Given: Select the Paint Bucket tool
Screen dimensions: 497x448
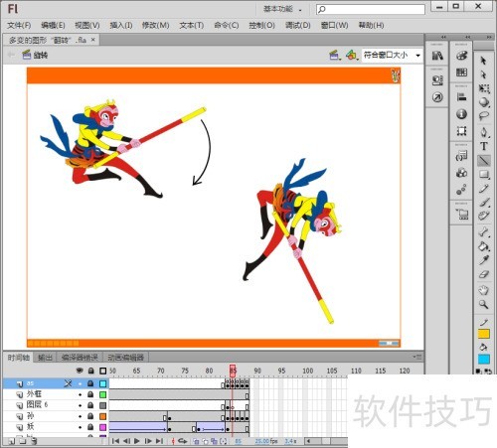Looking at the screenshot, I should [484, 246].
